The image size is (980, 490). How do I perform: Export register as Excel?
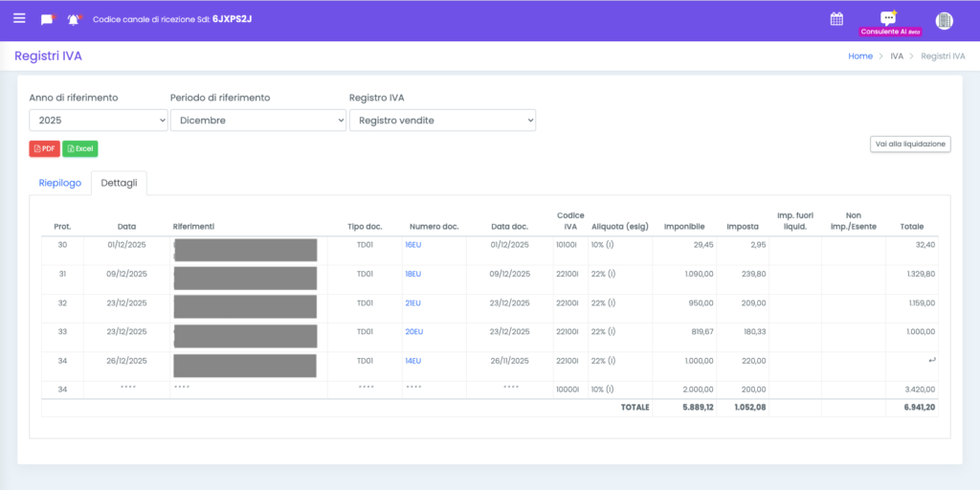click(80, 148)
